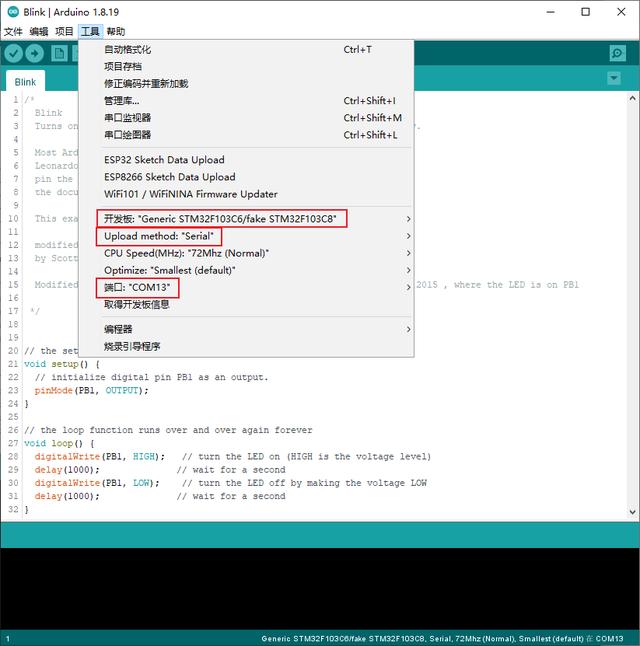The width and height of the screenshot is (640, 646).
Task: Open the Serial Monitor magnifier icon
Action: 617,53
